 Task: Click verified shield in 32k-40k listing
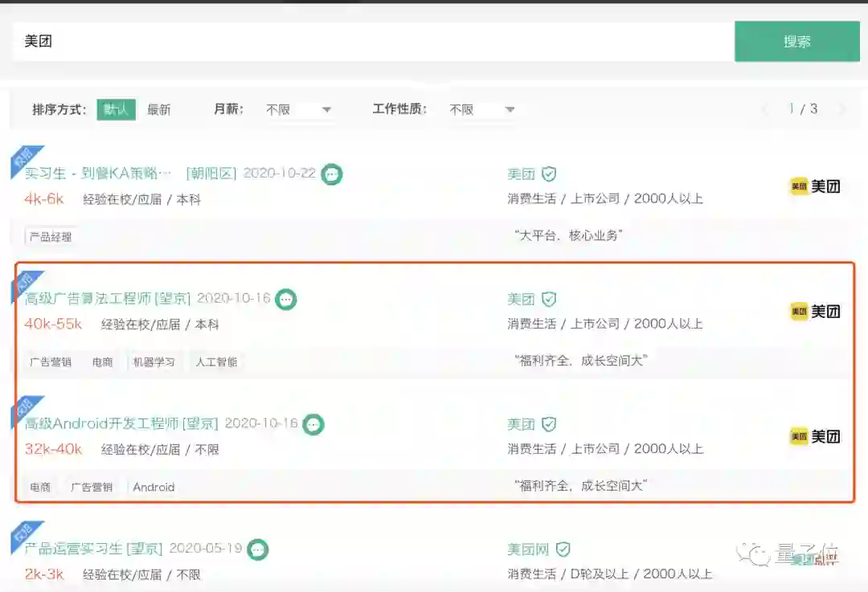549,424
